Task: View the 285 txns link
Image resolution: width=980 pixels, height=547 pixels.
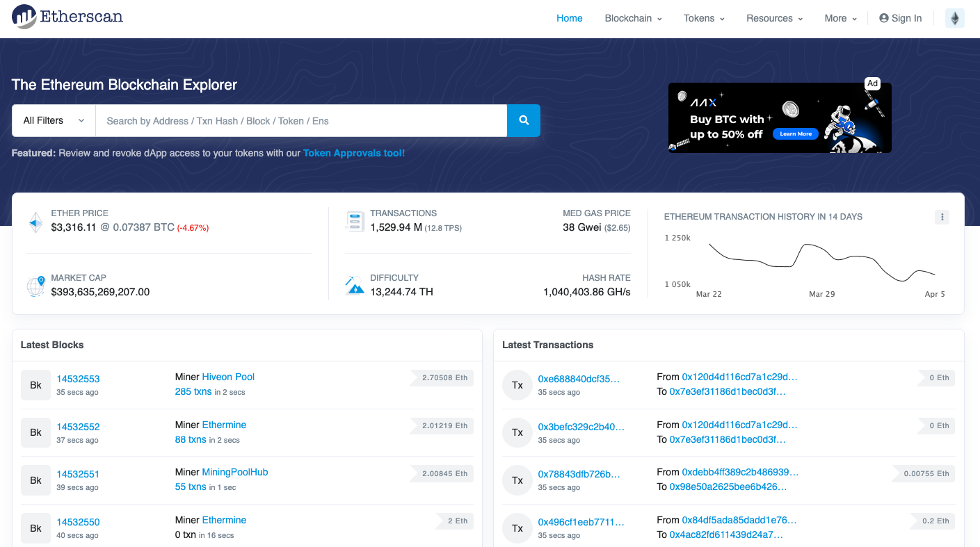Action: pyautogui.click(x=193, y=392)
